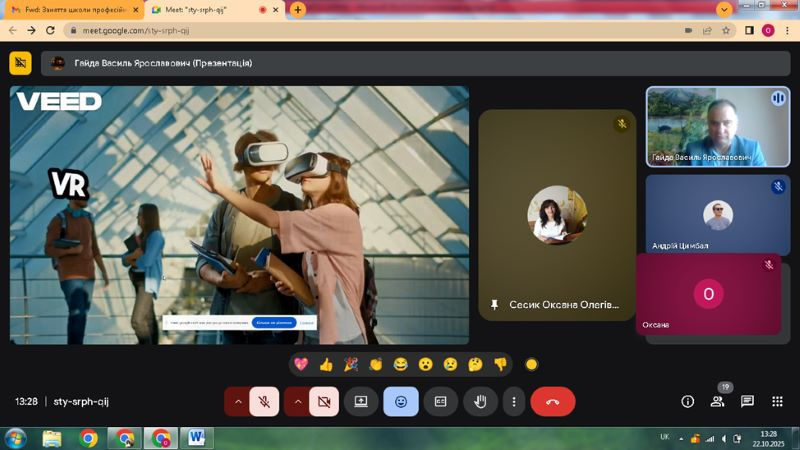Toggle the microphone mute button
Screen dimensions: 800x450
tap(265, 401)
